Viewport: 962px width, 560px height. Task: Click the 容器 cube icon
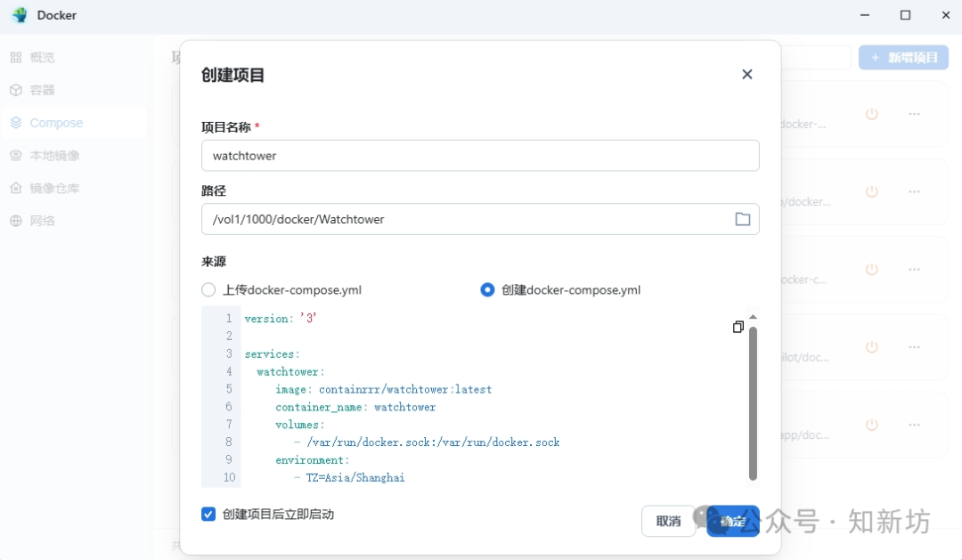pyautogui.click(x=16, y=90)
